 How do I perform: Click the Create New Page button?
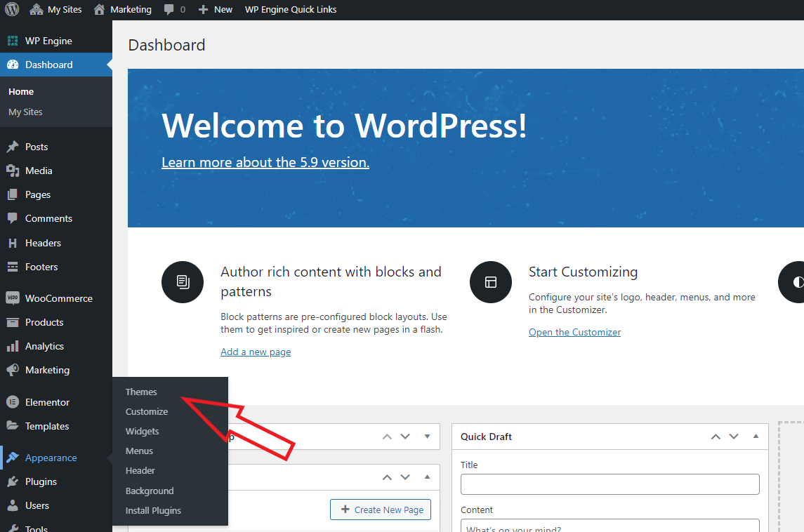click(380, 509)
